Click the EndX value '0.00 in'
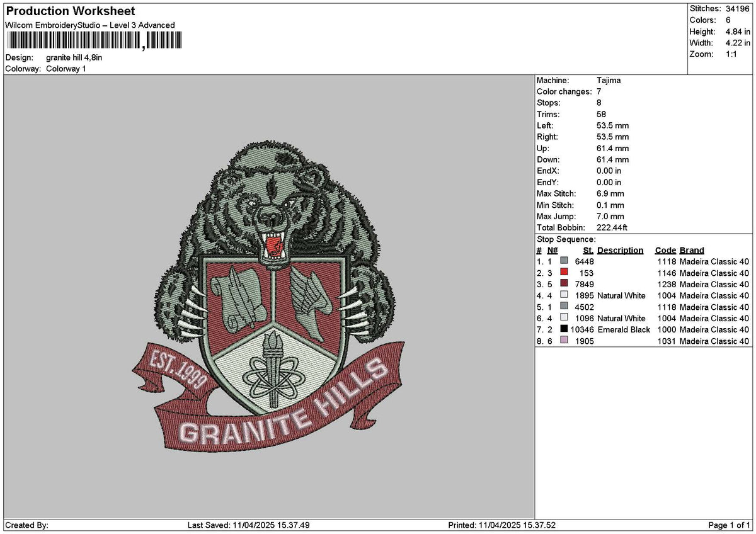This screenshot has height=534, width=756. tap(609, 171)
